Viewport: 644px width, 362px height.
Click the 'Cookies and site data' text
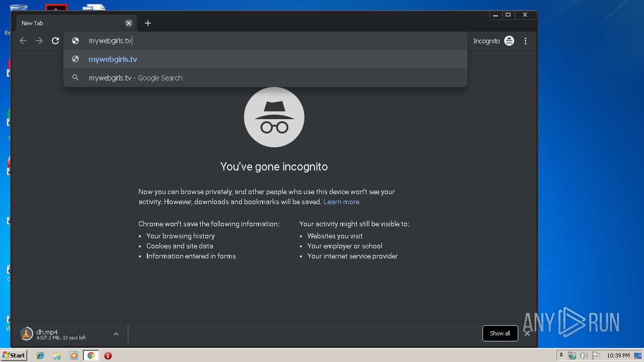[x=180, y=246]
